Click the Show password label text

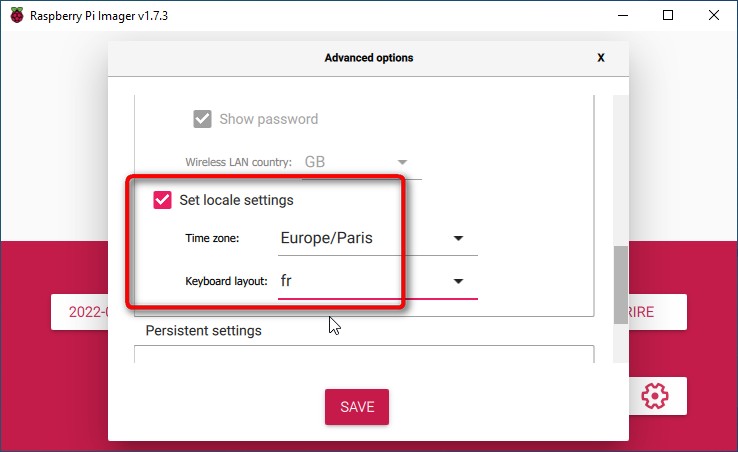click(269, 119)
